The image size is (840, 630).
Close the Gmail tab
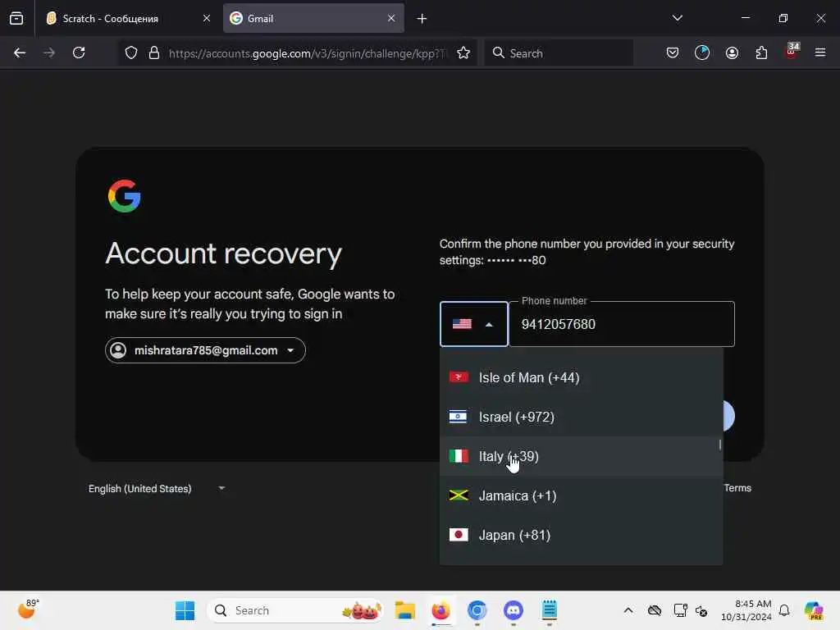coord(391,18)
